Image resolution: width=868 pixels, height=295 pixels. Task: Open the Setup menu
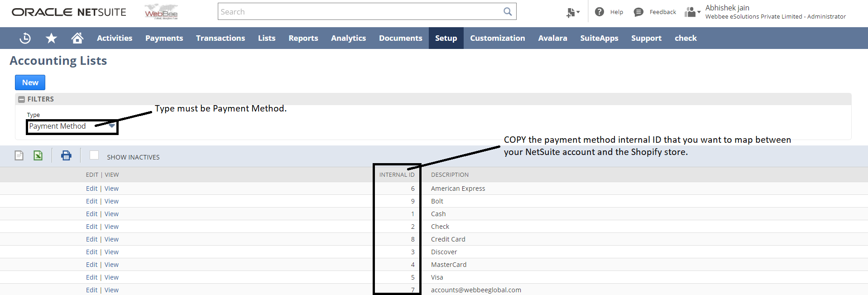pos(446,38)
